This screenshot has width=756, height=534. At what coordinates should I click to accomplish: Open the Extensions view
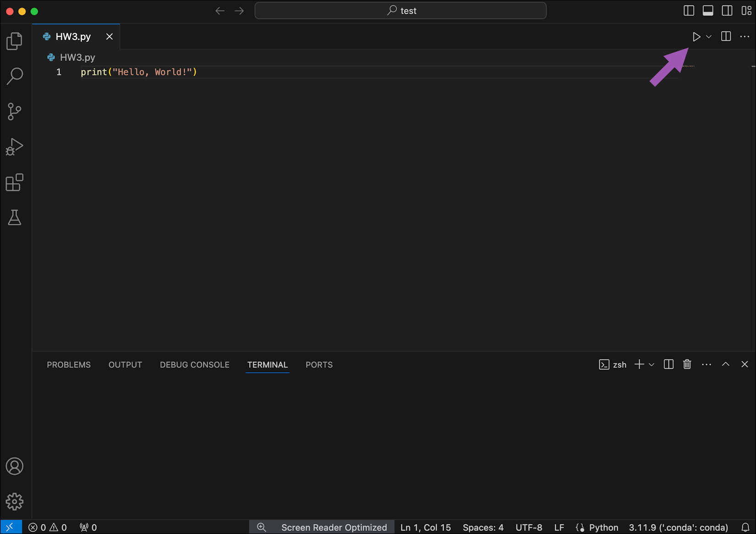pyautogui.click(x=14, y=182)
